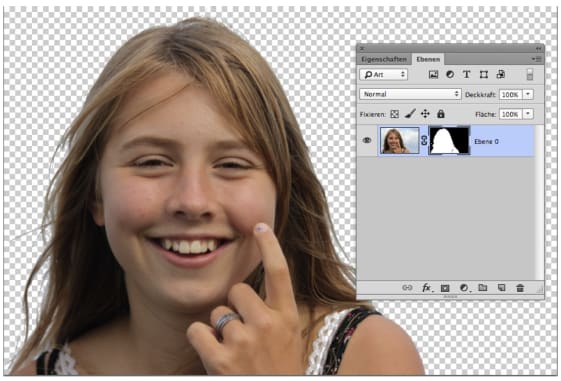The height and width of the screenshot is (381, 561).
Task: Create a new layer icon
Action: click(x=502, y=287)
